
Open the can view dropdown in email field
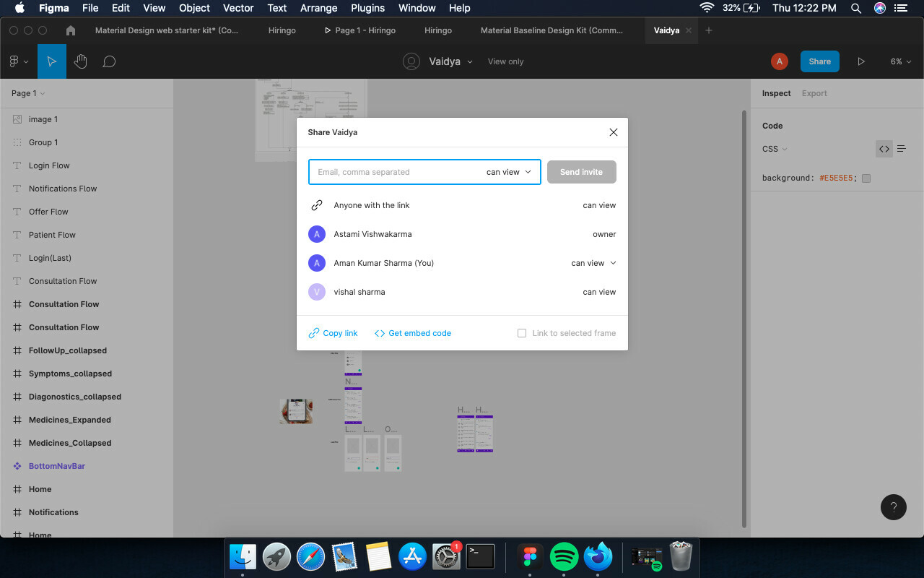click(x=509, y=172)
